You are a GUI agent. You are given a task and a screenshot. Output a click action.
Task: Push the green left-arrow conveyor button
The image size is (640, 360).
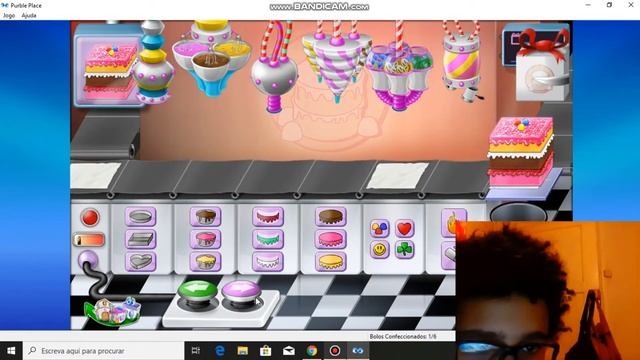click(x=198, y=290)
